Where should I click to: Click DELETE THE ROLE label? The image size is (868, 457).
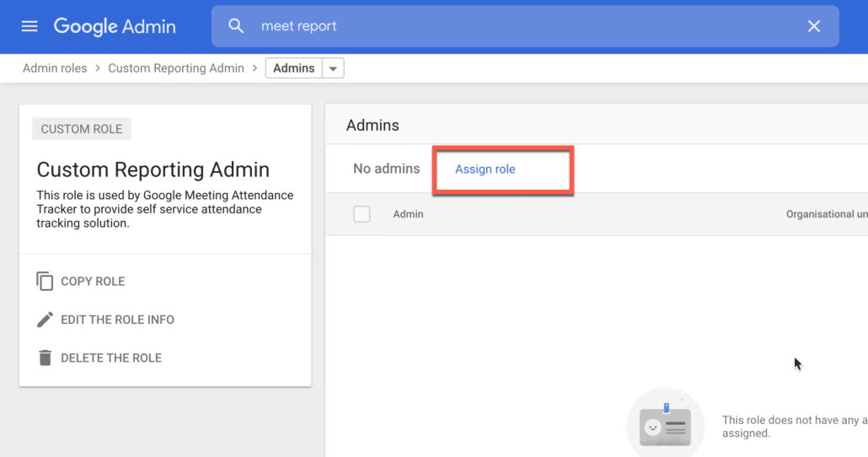click(111, 358)
